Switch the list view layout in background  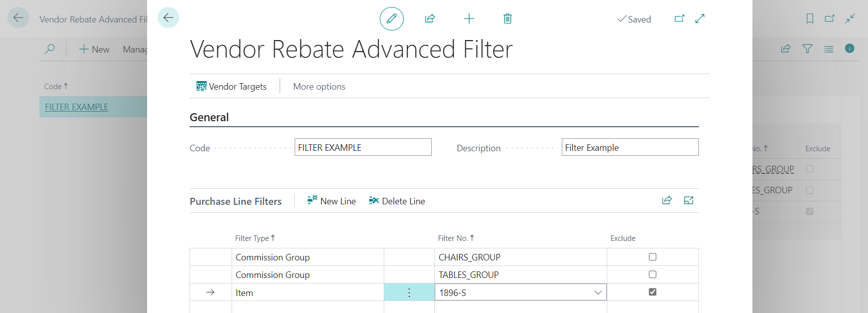[x=828, y=49]
